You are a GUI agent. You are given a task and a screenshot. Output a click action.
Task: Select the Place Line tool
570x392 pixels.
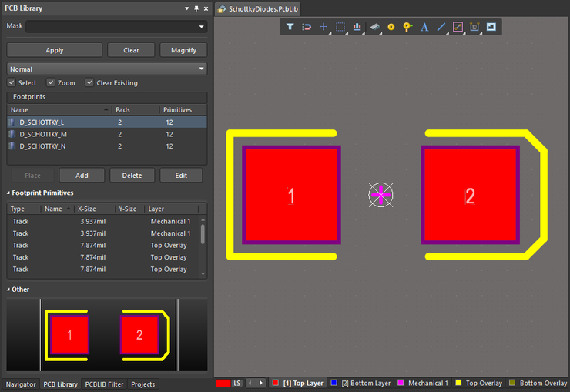(x=441, y=27)
